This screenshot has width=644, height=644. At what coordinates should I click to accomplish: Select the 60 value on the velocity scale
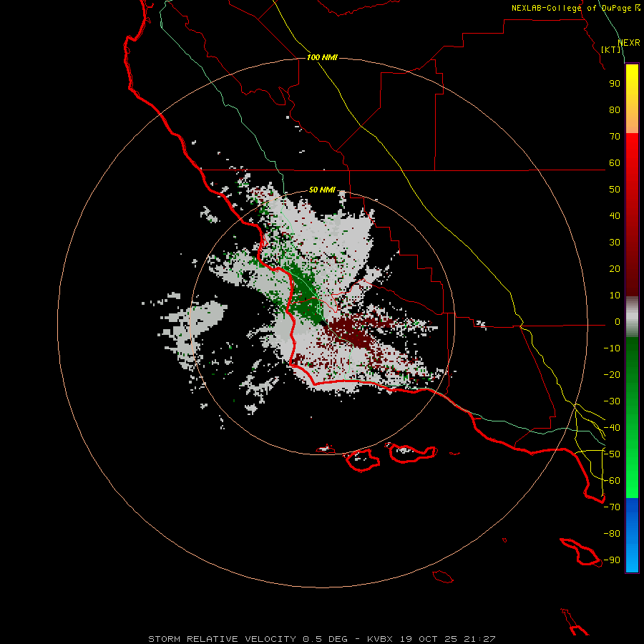click(x=615, y=162)
